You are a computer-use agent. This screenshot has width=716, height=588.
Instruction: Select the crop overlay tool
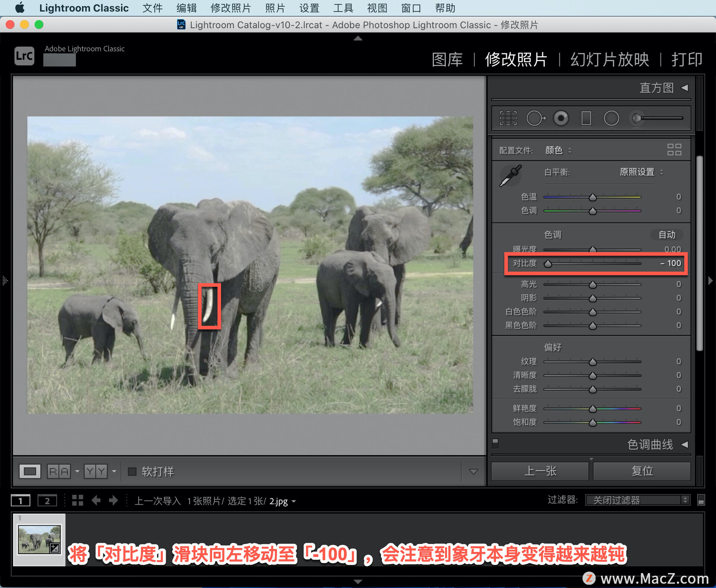508,119
